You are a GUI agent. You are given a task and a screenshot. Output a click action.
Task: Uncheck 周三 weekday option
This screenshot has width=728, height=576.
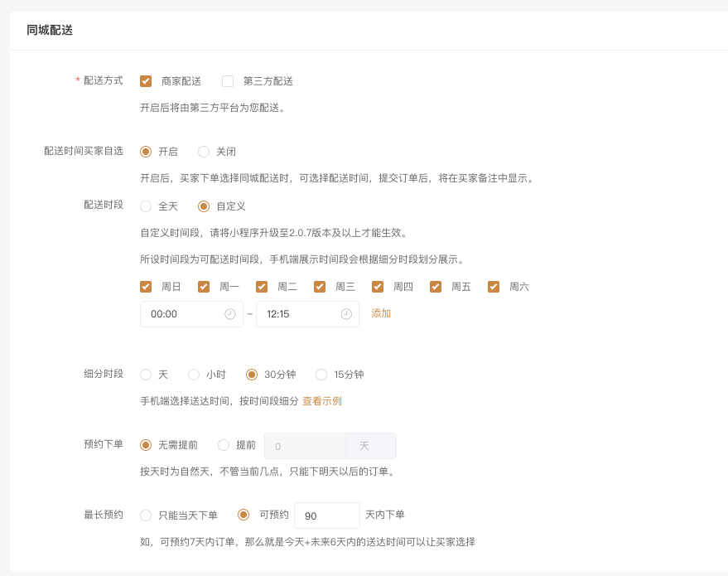pyautogui.click(x=320, y=287)
